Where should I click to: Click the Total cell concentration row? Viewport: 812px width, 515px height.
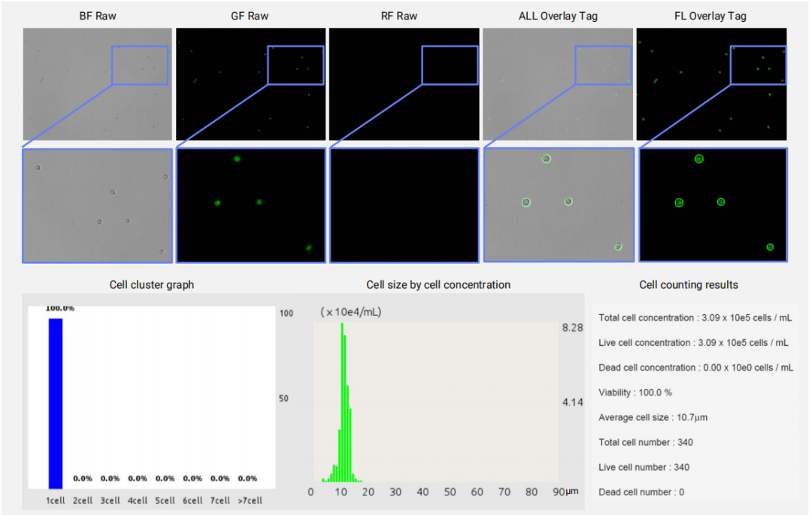pos(695,318)
